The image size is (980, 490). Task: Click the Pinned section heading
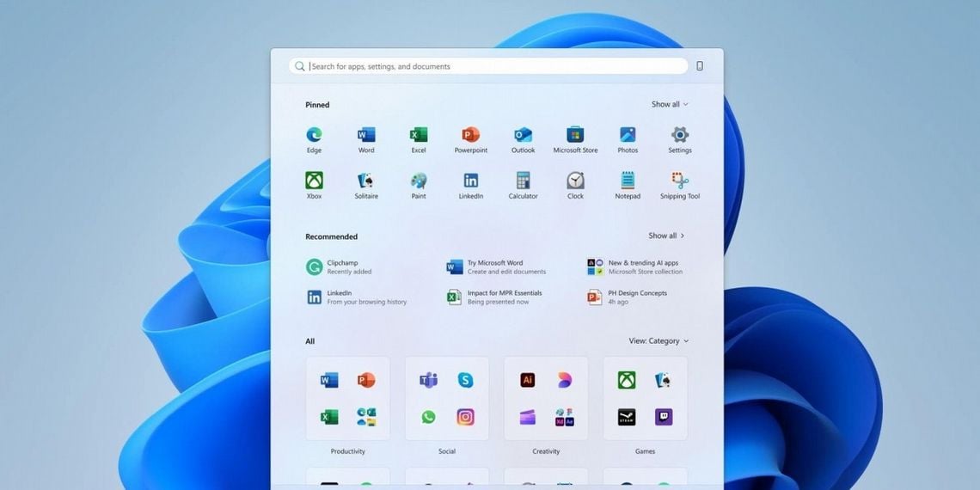coord(317,105)
